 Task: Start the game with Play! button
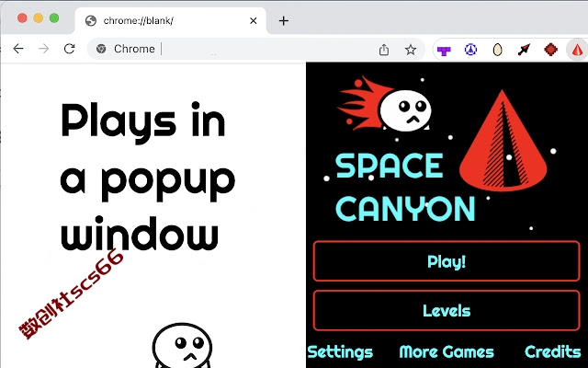(447, 261)
